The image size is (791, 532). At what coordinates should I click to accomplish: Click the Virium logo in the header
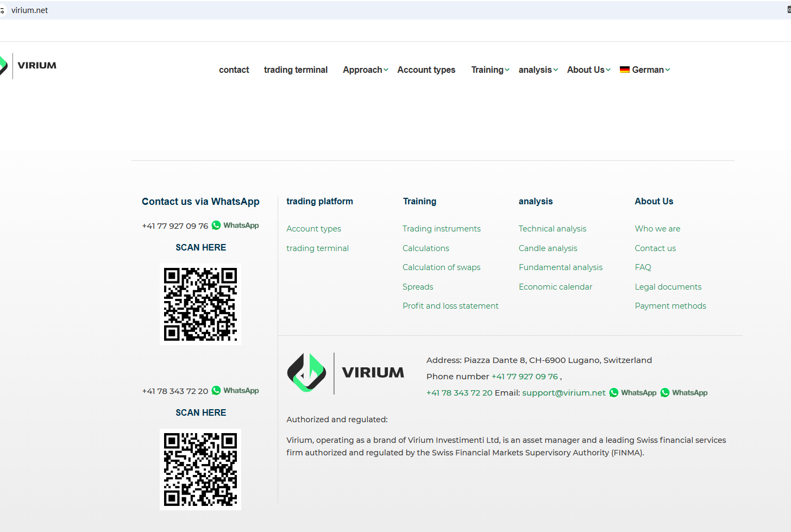[28, 66]
